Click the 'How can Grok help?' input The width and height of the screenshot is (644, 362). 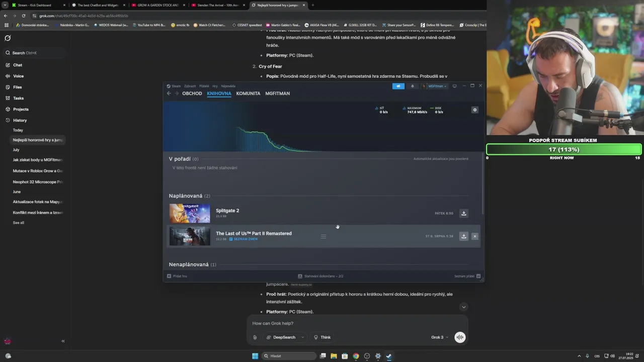(357, 323)
